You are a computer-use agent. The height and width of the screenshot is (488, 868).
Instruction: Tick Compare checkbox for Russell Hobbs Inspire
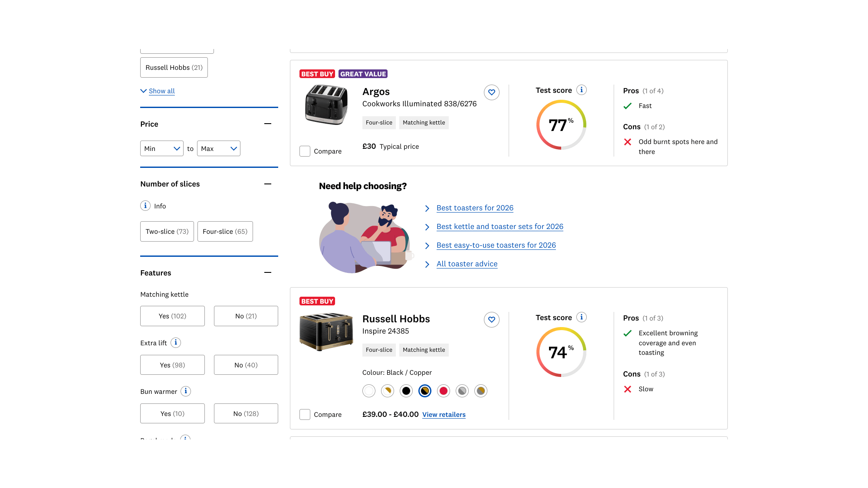pyautogui.click(x=305, y=415)
